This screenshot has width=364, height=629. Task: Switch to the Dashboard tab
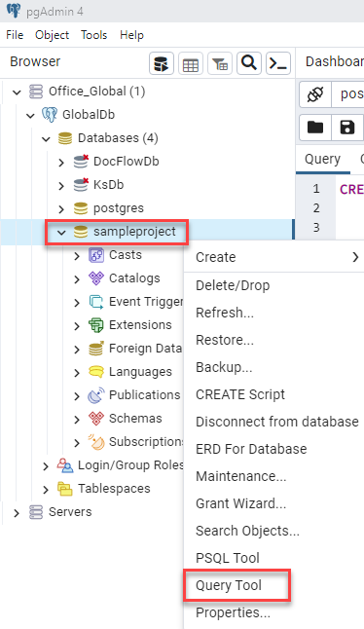pyautogui.click(x=335, y=61)
